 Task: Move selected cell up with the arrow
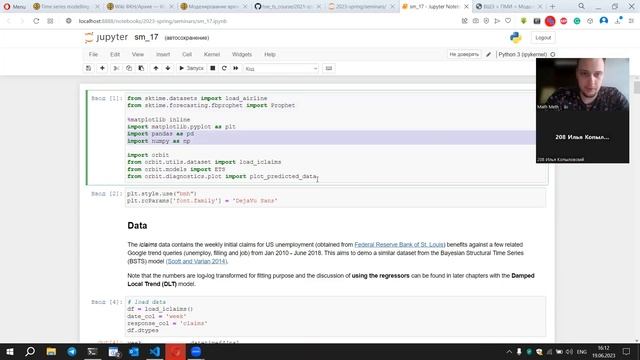[x=156, y=68]
